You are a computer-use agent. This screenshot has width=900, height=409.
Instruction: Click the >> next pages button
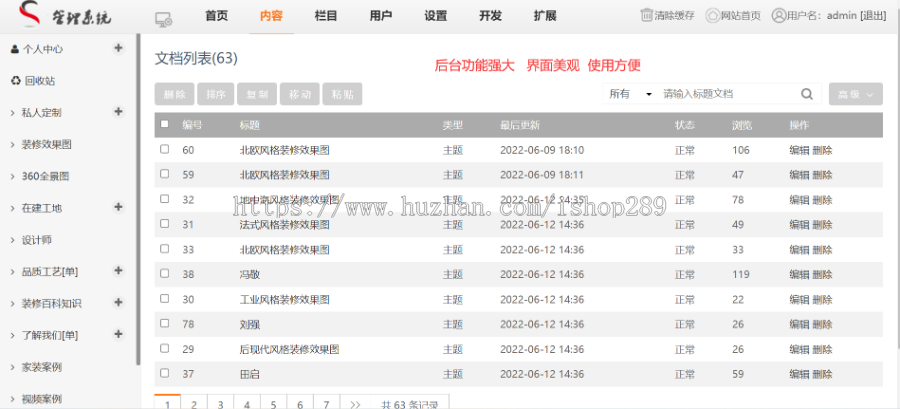coord(355,404)
